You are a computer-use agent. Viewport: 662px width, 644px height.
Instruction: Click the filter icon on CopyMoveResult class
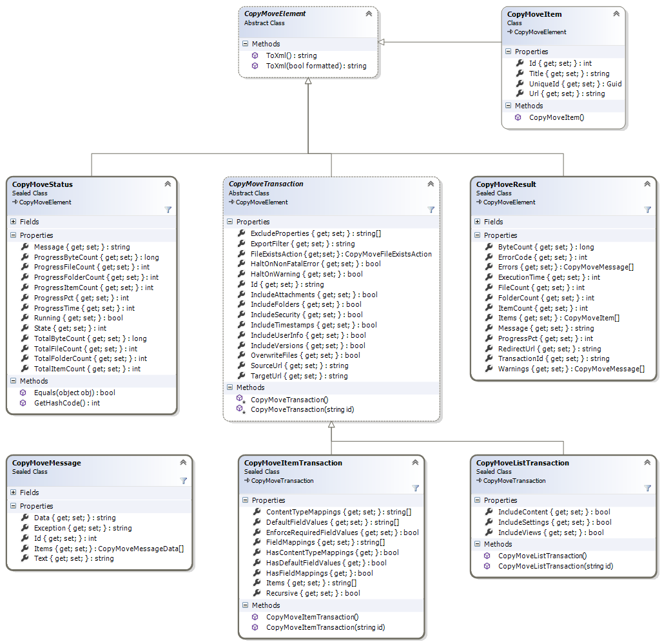(x=648, y=210)
